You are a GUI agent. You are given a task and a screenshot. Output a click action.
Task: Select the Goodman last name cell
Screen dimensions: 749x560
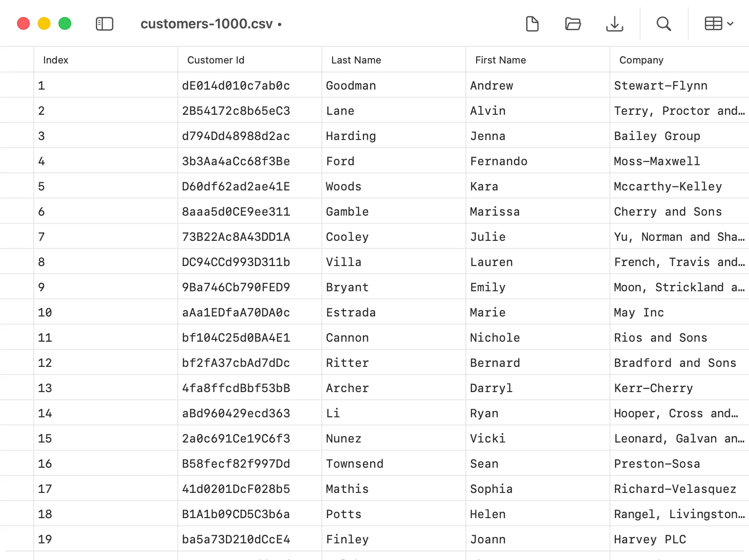pos(394,85)
